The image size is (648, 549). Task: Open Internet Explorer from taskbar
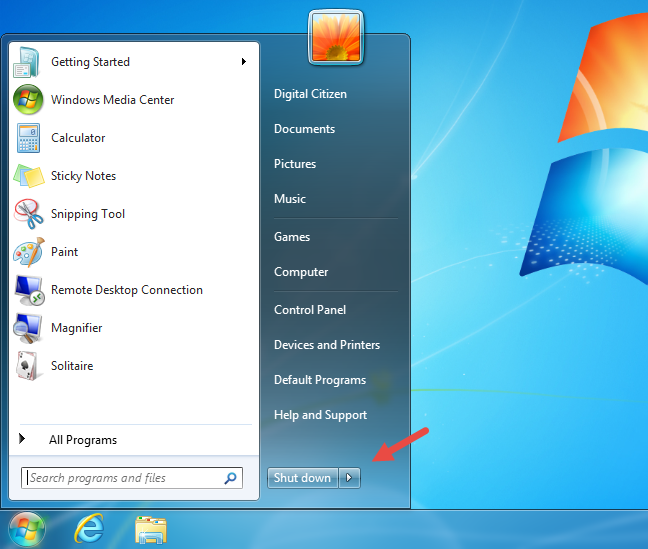click(89, 529)
